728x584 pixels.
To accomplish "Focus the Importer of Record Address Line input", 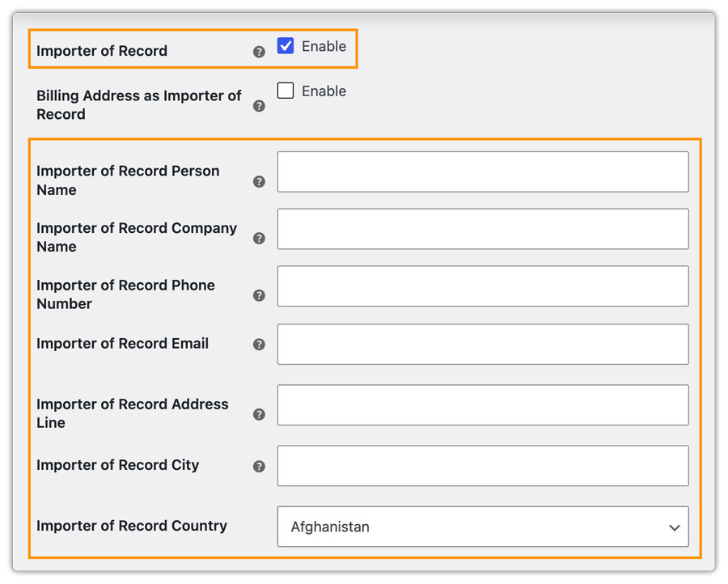I will [483, 404].
